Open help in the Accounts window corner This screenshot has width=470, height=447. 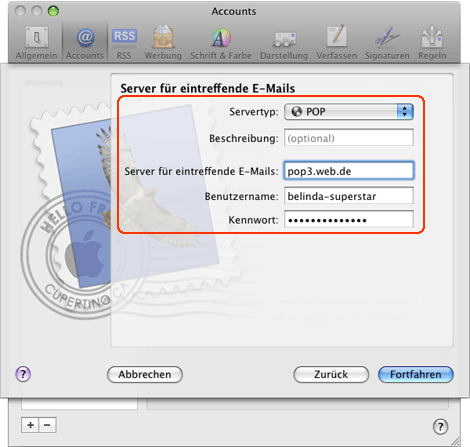(440, 426)
